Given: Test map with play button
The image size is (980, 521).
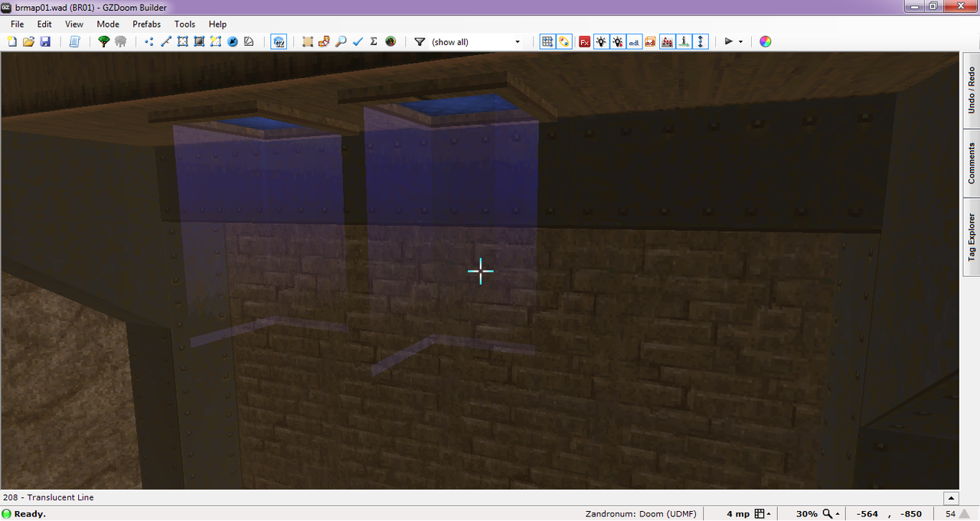Looking at the screenshot, I should point(729,41).
